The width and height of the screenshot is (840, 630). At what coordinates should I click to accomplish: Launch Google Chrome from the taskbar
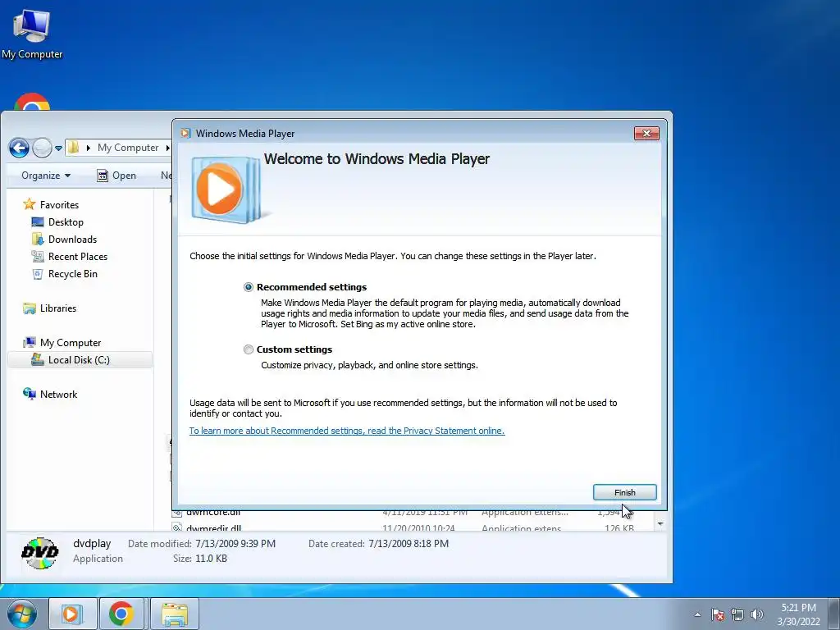121,614
